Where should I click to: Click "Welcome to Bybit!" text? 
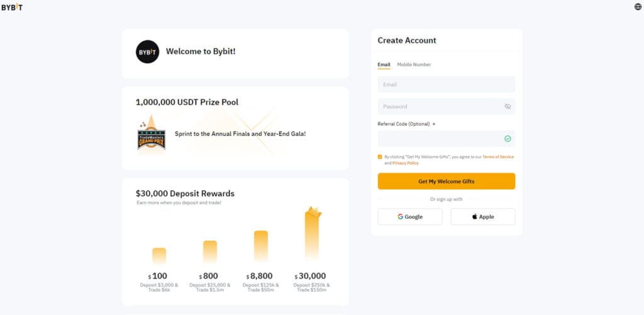201,52
